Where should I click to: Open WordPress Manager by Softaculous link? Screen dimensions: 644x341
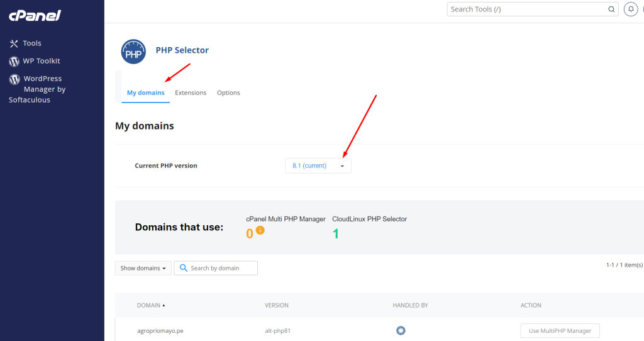pos(37,89)
